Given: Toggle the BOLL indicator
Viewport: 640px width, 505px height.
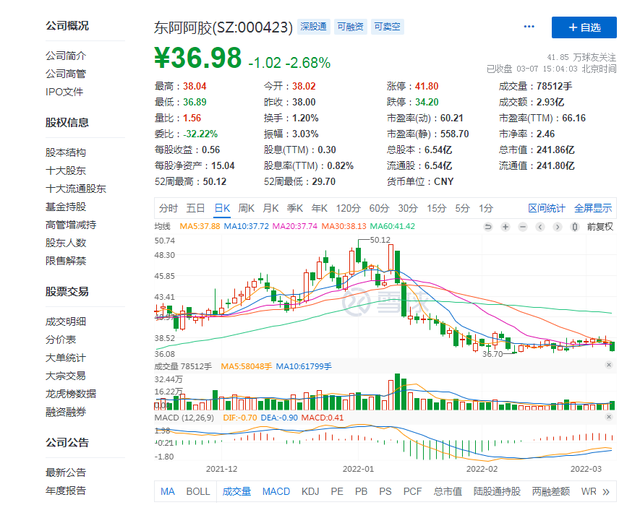Looking at the screenshot, I should coord(198,492).
